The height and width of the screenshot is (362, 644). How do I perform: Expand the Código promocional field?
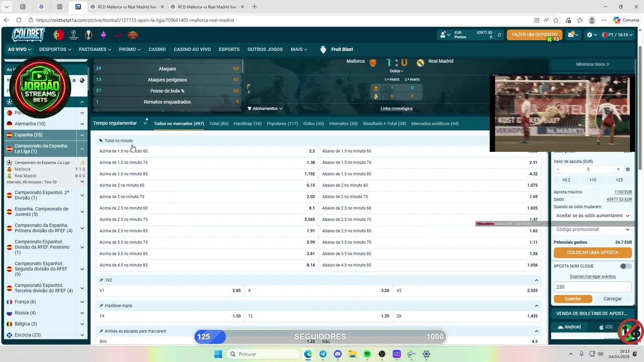coord(593,229)
